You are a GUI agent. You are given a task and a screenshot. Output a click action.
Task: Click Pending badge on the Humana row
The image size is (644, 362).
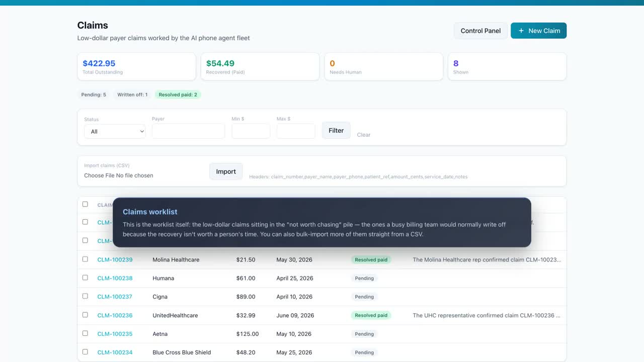click(x=364, y=279)
